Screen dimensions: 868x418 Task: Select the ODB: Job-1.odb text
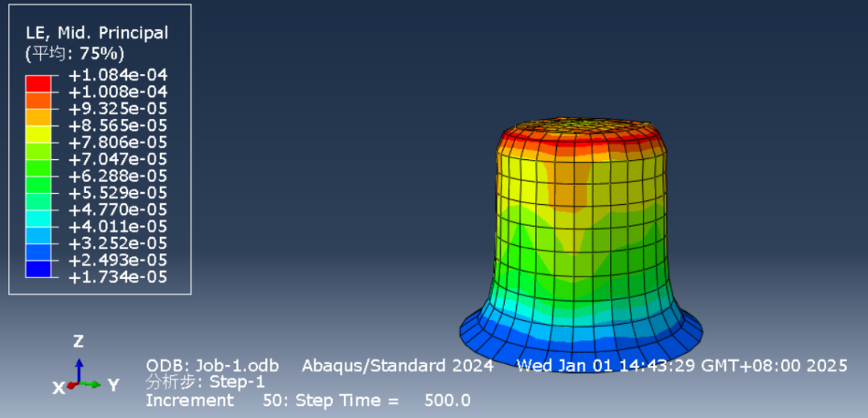tap(212, 366)
